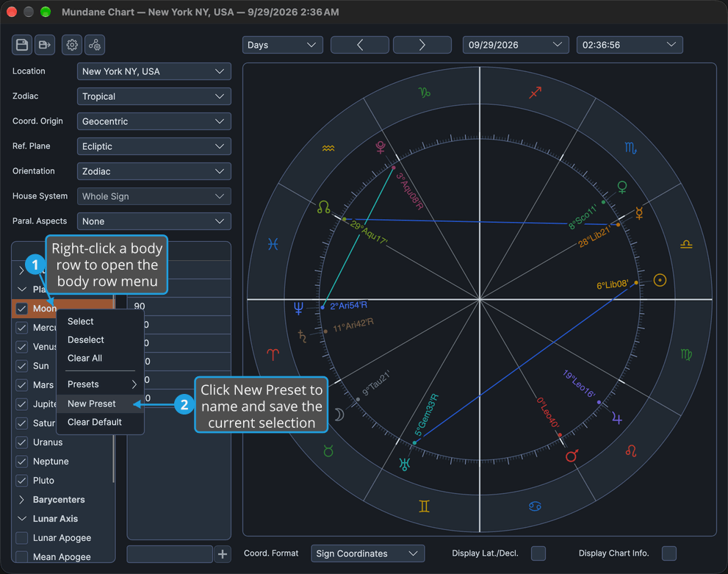This screenshot has width=728, height=574.
Task: Click the Neptune trident glyph in the chart
Action: coord(298,308)
